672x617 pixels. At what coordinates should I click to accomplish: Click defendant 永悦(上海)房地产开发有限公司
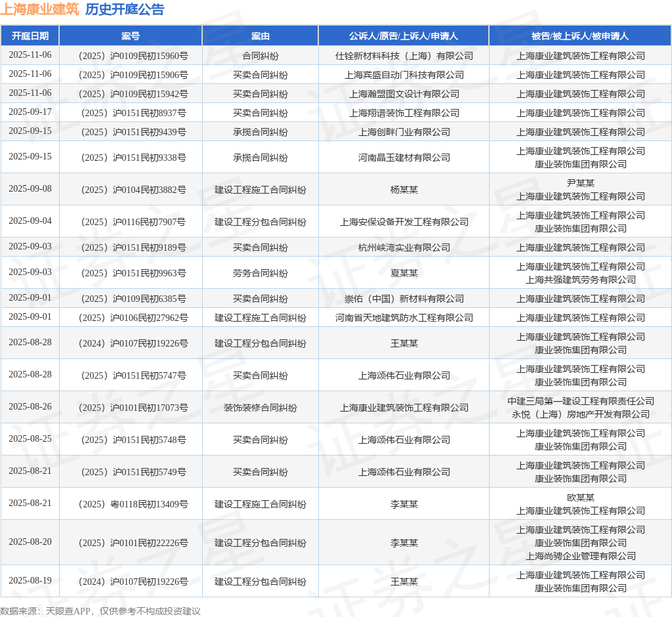tap(580, 414)
